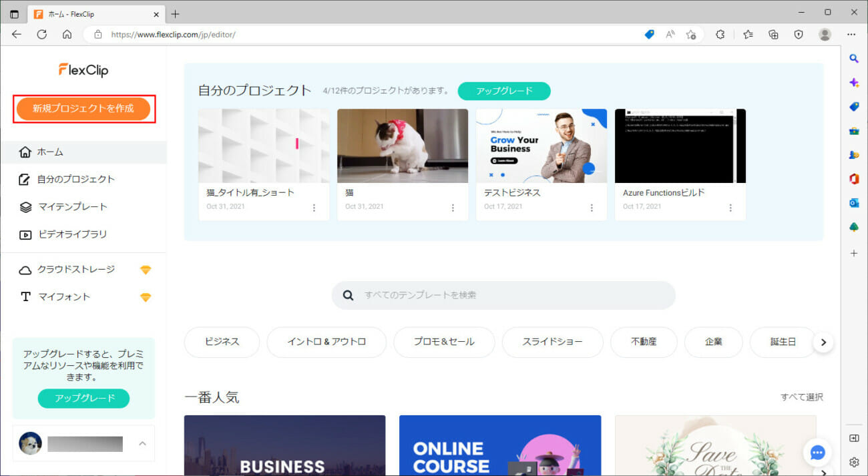Click the すべて選択 link
868x476 pixels.
(801, 397)
